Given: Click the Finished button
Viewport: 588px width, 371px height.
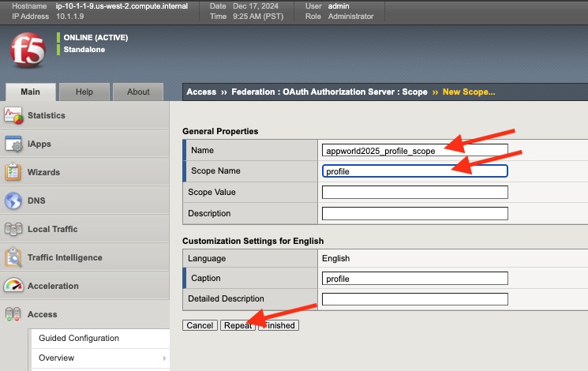Looking at the screenshot, I should point(279,325).
